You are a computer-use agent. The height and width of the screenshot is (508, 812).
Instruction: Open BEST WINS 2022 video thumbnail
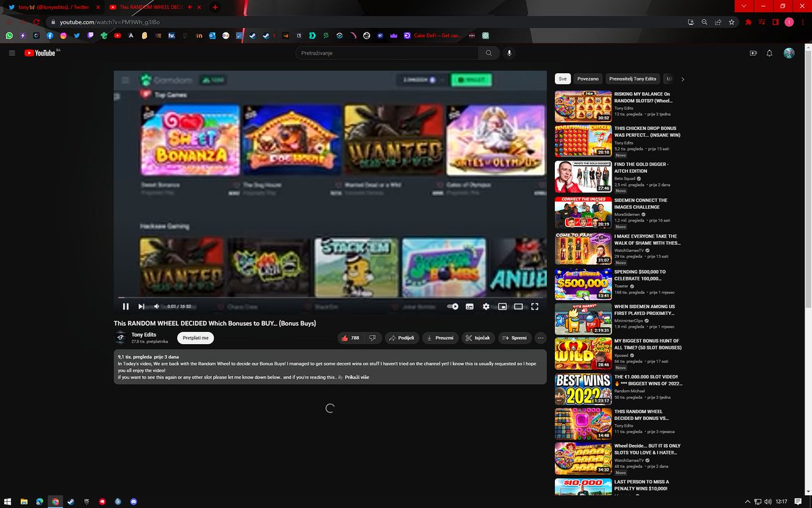coord(583,389)
